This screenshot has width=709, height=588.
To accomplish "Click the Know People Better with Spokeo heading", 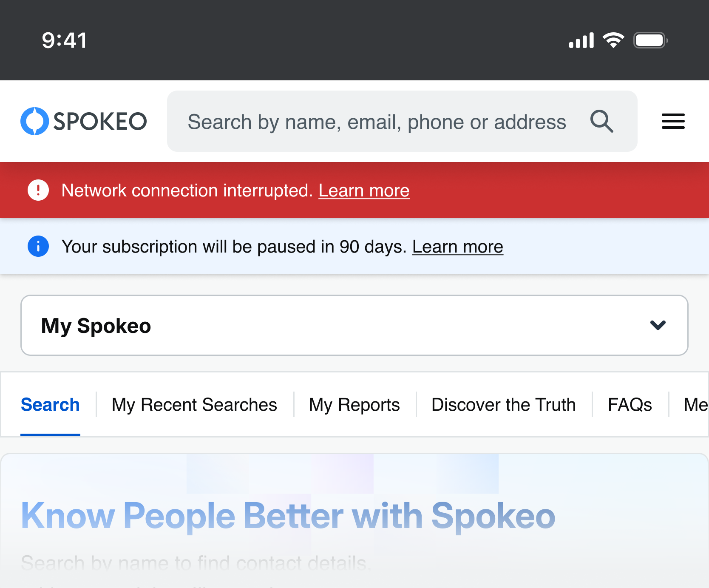I will (288, 516).
